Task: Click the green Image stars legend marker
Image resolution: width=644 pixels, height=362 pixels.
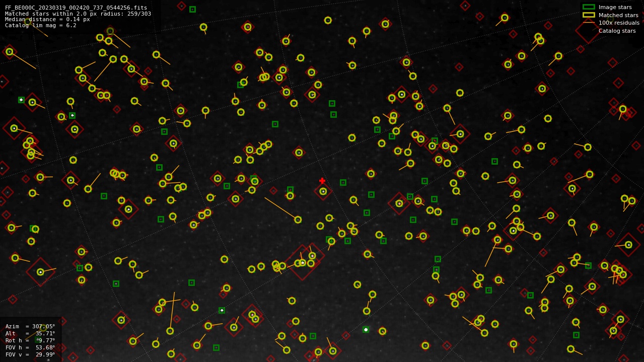Action: [589, 7]
